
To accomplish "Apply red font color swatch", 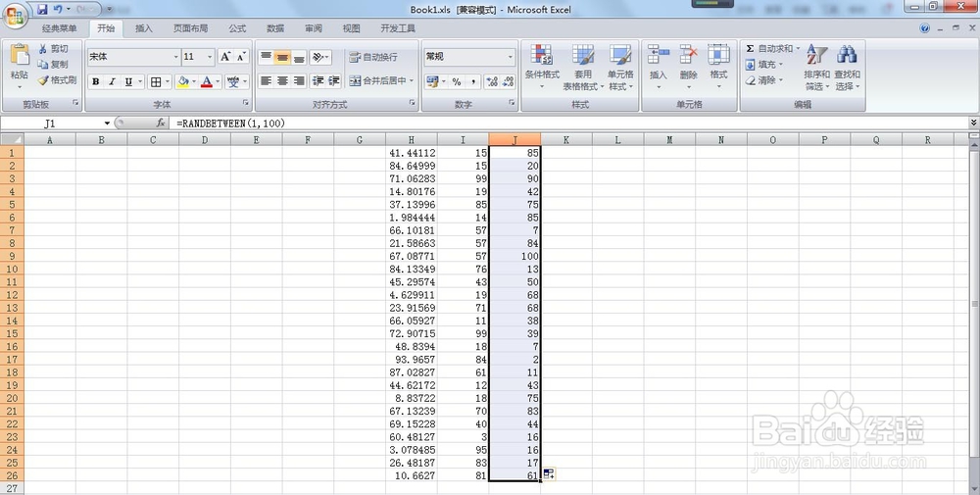I will click(207, 82).
